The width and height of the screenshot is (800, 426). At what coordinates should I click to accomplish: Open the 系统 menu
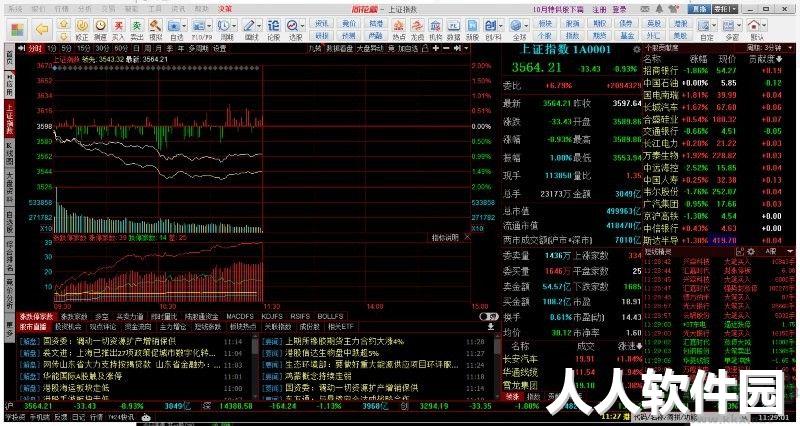[15, 9]
